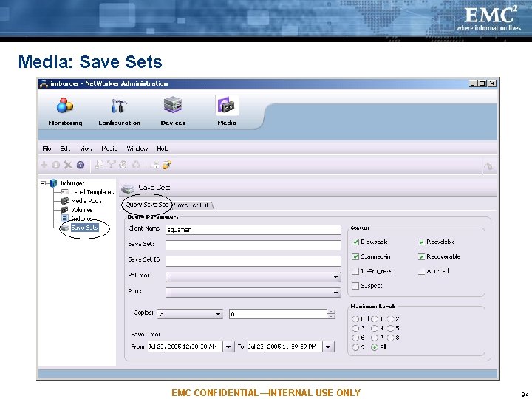
Task: Click the grayed Y-shaped toolbar icon
Action: 111,165
